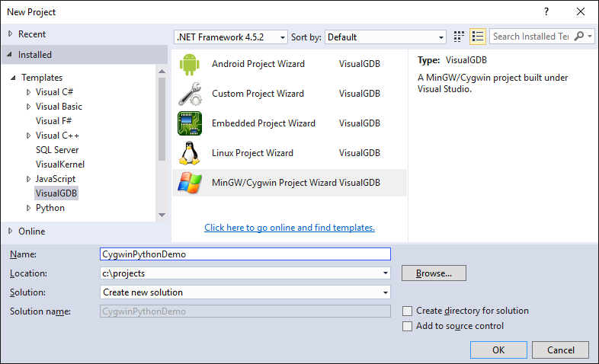Select Visual F# template category

pos(54,121)
